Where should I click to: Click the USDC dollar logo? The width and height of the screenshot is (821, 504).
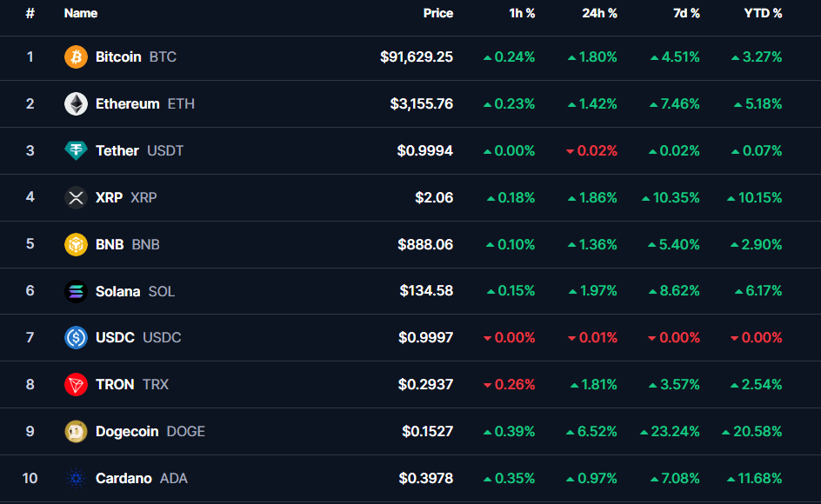pos(75,337)
